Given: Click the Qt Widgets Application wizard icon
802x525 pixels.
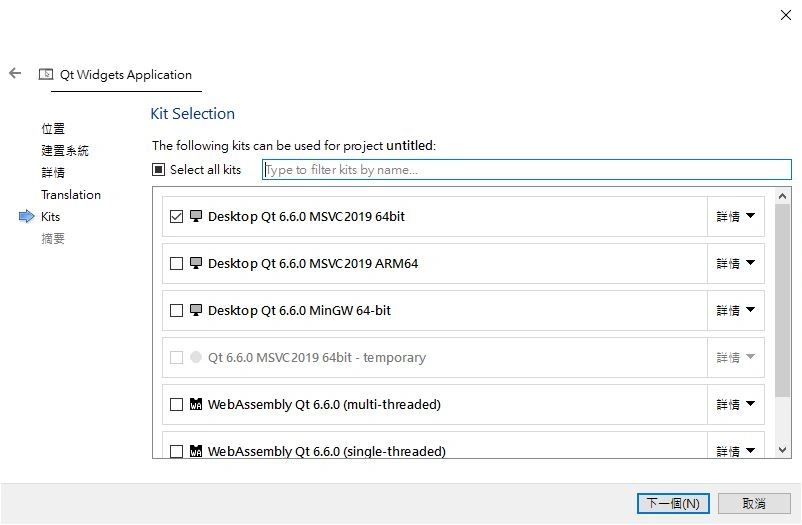Looking at the screenshot, I should (45, 74).
